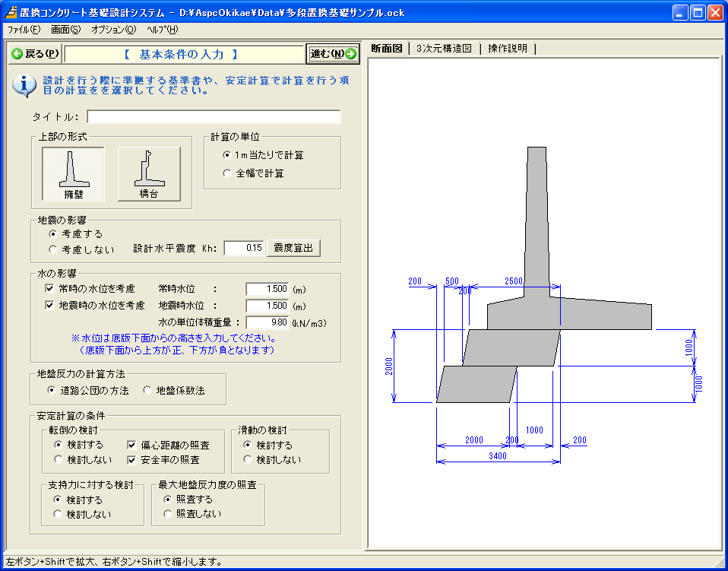
Task: Switch to the 3次元構造図 tab
Action: (444, 49)
